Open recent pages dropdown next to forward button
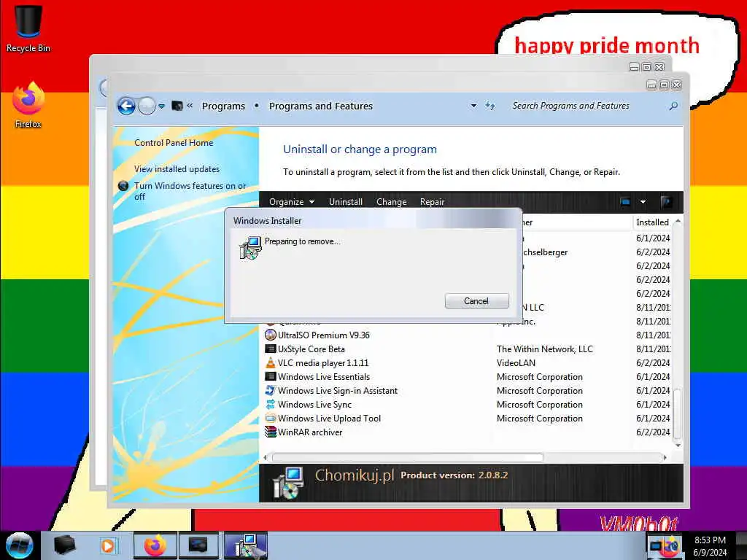 pyautogui.click(x=161, y=106)
